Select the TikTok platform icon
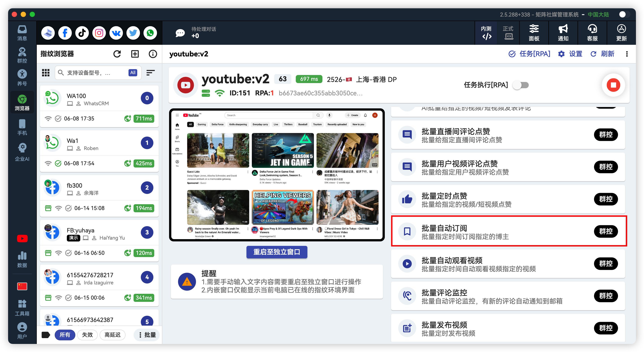This screenshot has width=644, height=352. [82, 33]
